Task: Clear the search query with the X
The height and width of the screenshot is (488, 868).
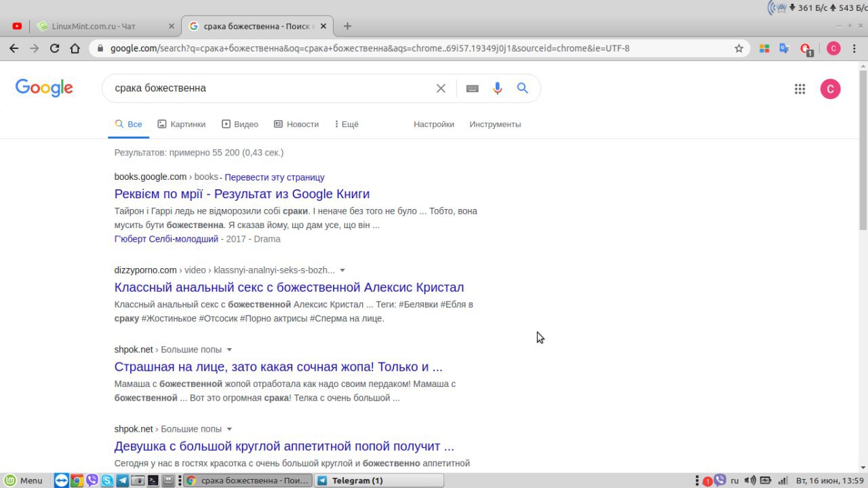Action: (441, 88)
